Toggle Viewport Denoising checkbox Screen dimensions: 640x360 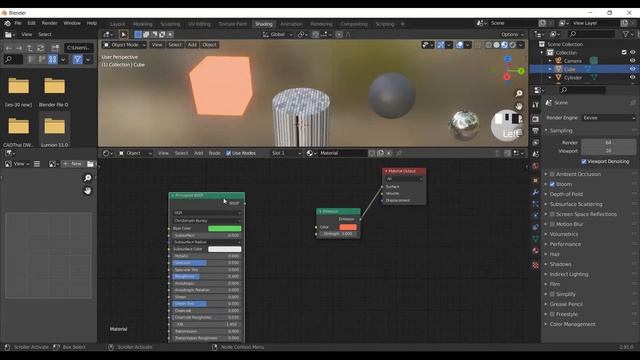click(584, 162)
